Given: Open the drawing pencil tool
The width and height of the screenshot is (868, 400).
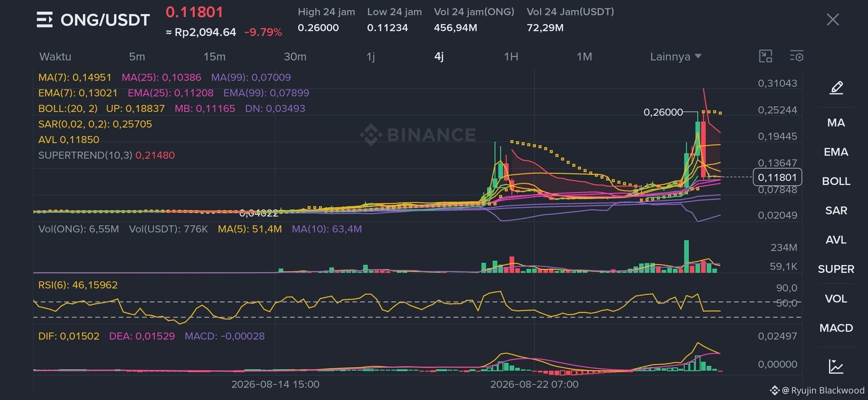Looking at the screenshot, I should pos(836,88).
